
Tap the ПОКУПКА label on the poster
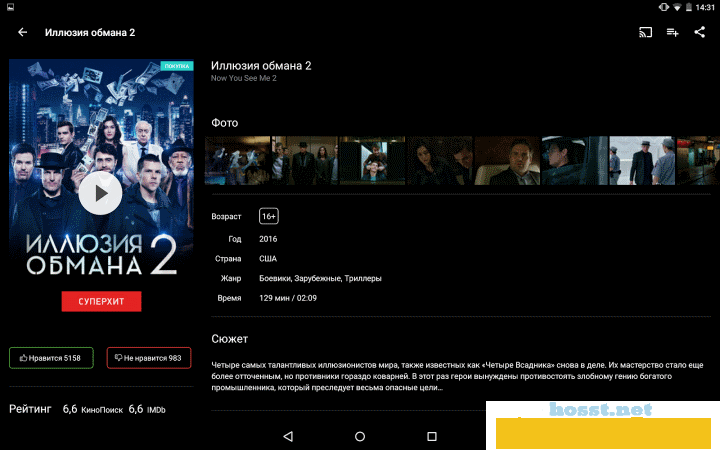[x=177, y=66]
